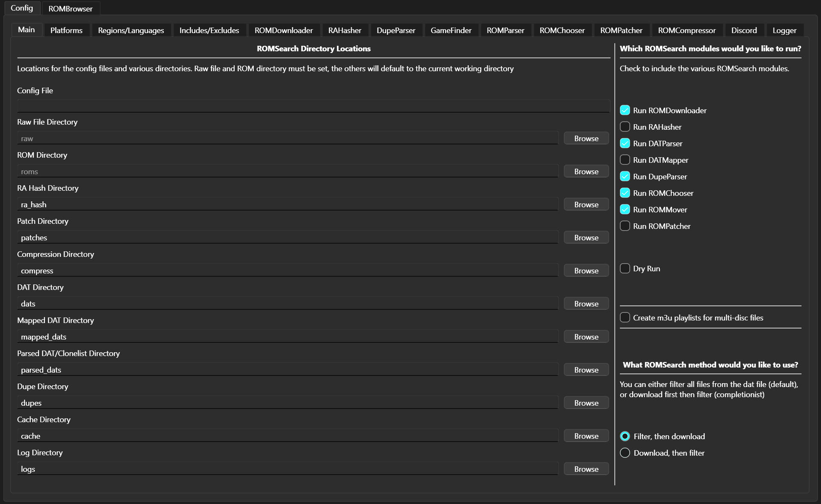Select the Config top-level tab
821x504 pixels.
click(22, 8)
